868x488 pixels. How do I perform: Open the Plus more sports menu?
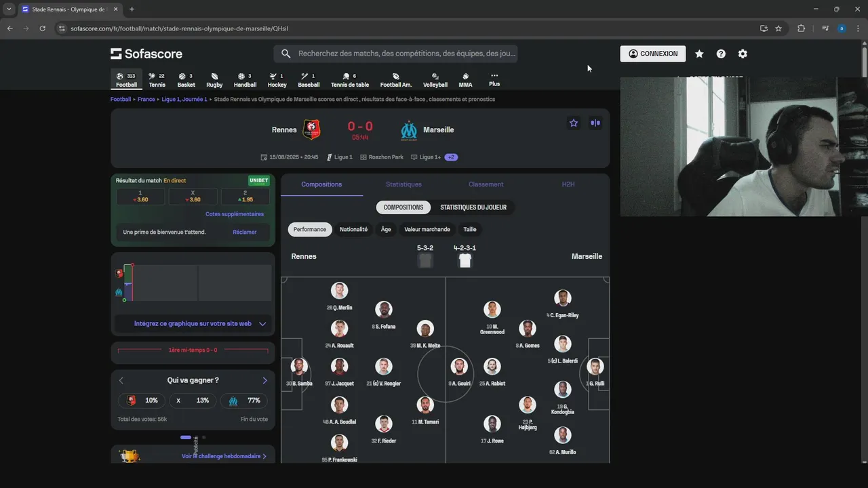click(494, 80)
